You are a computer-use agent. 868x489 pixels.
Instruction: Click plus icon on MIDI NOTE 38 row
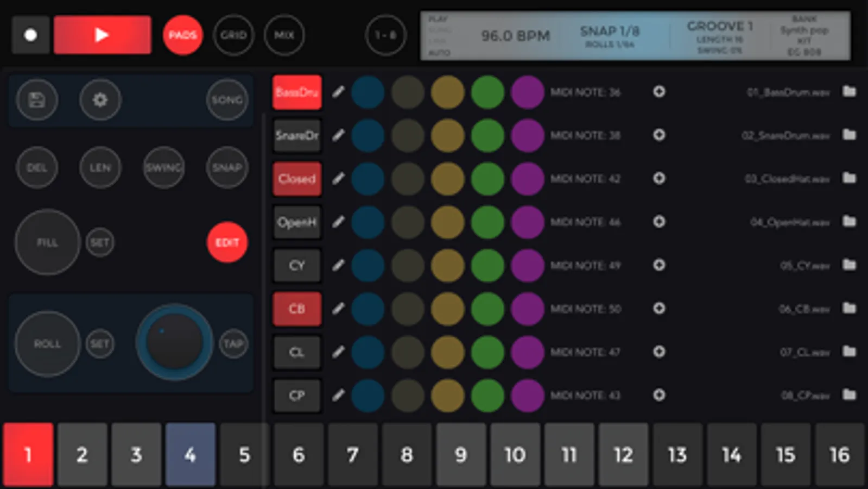[659, 135]
